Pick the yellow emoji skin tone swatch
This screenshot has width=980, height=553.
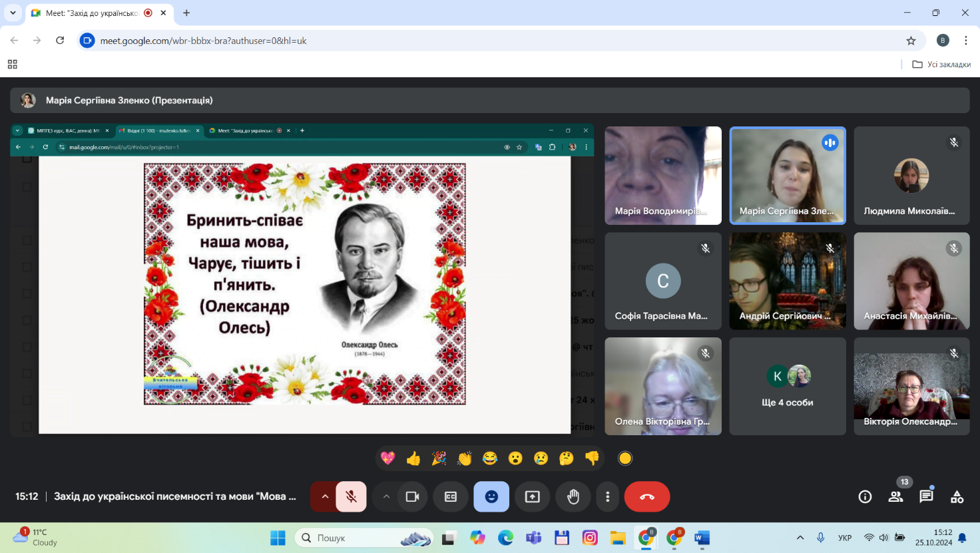[624, 458]
